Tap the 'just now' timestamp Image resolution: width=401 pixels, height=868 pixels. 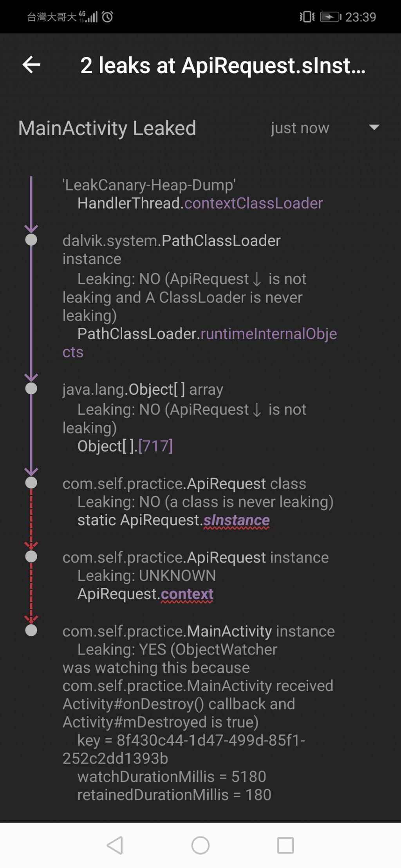coord(300,128)
